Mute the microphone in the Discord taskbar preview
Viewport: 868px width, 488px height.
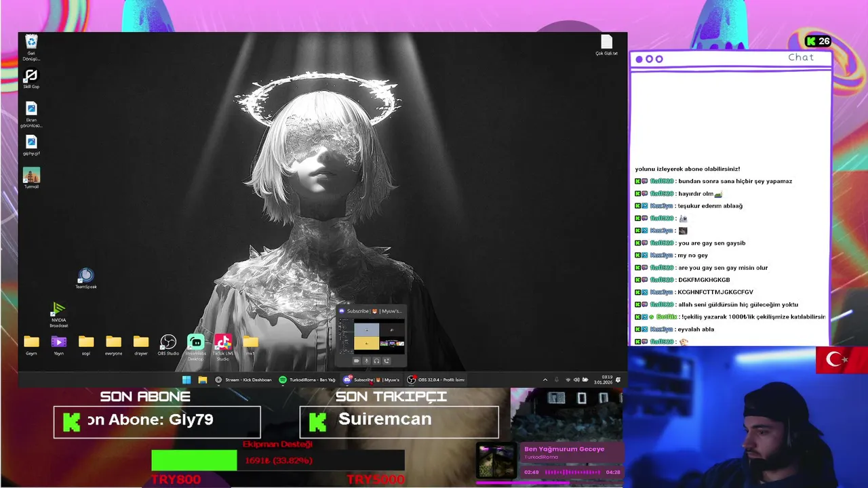tap(366, 361)
